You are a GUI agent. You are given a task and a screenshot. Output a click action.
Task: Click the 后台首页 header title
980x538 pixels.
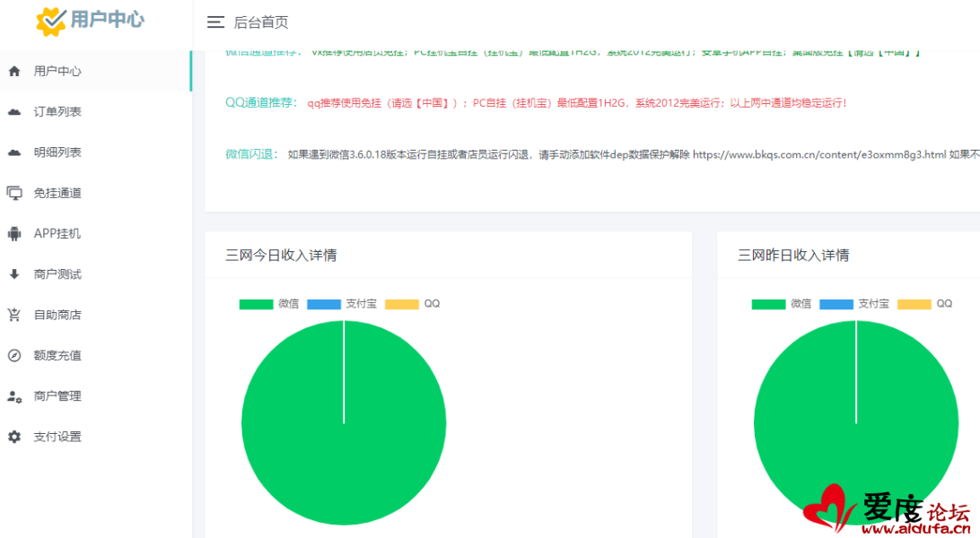(261, 22)
